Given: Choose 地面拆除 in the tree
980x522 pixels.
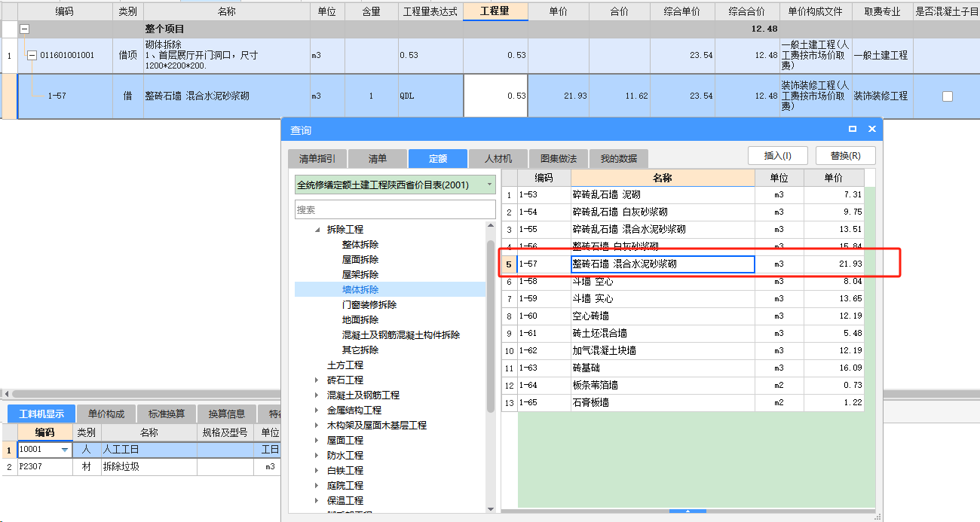Looking at the screenshot, I should 360,320.
